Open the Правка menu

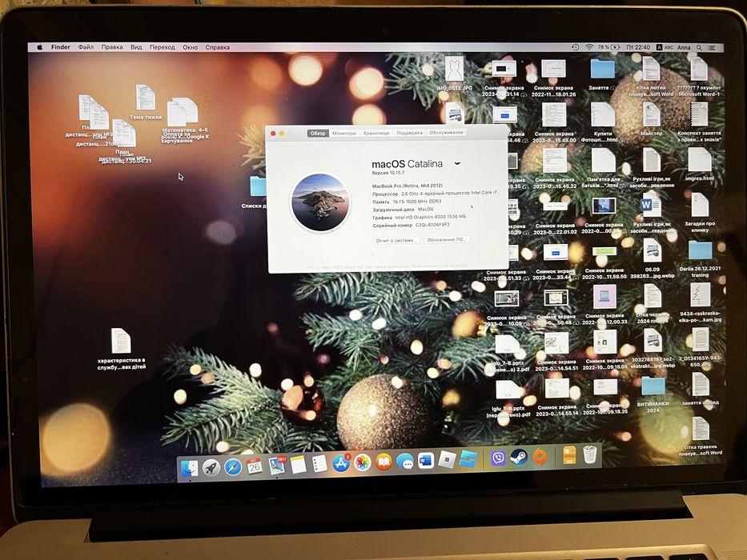pos(112,47)
